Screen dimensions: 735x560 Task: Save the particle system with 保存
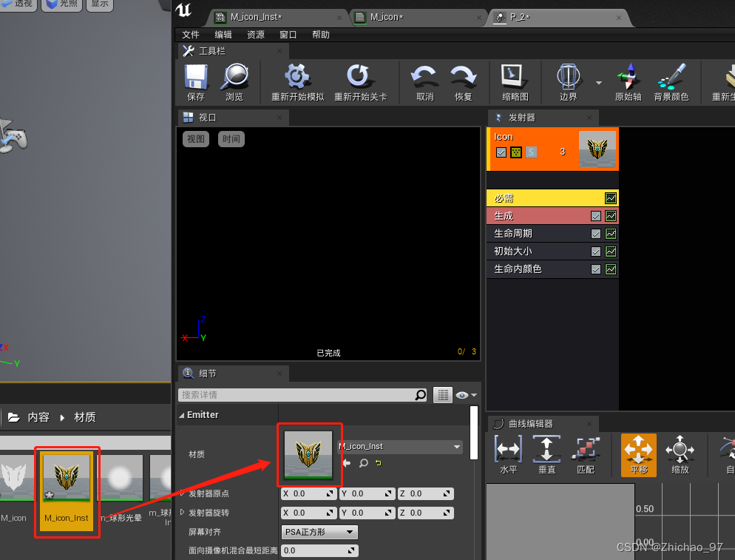coord(196,82)
